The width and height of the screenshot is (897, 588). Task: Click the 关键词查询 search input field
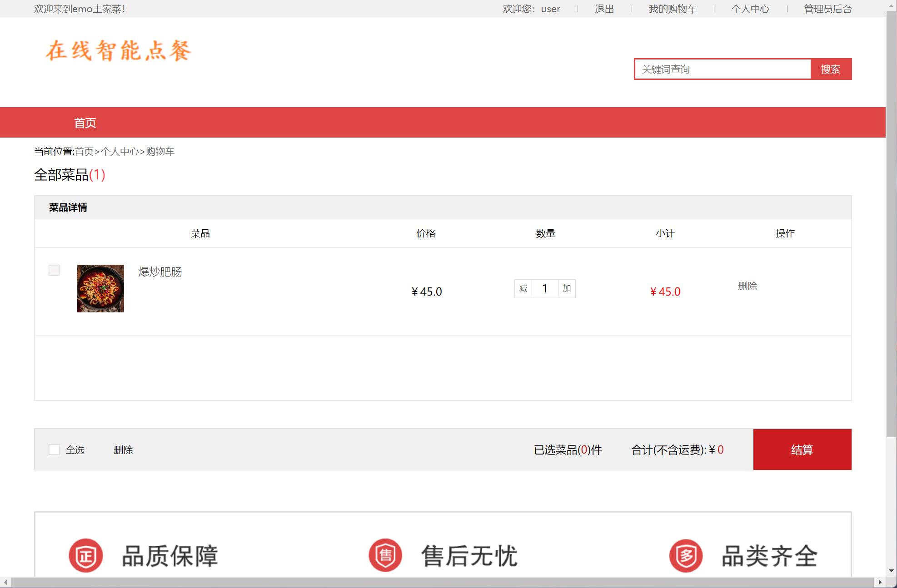pyautogui.click(x=723, y=69)
